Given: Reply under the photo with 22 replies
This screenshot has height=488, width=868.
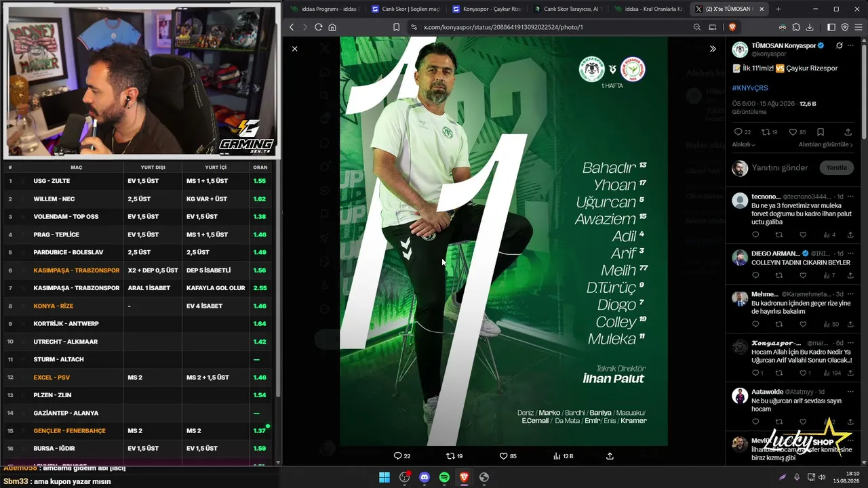Looking at the screenshot, I should (x=402, y=456).
